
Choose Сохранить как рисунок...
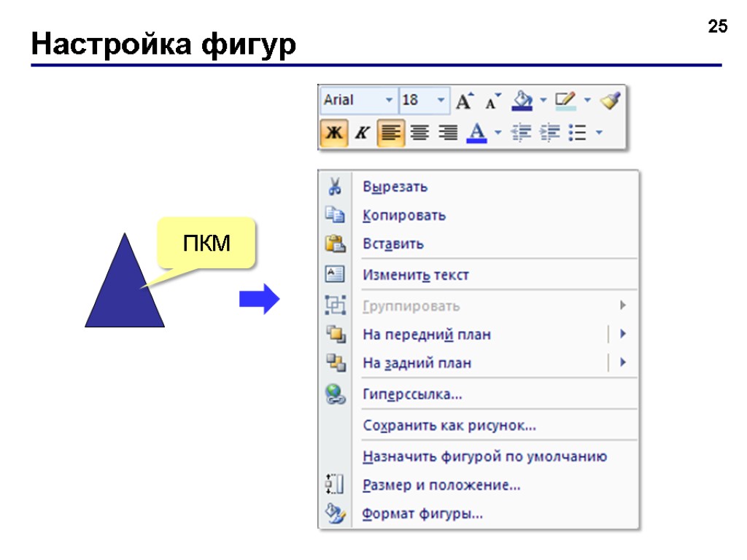pyautogui.click(x=478, y=425)
